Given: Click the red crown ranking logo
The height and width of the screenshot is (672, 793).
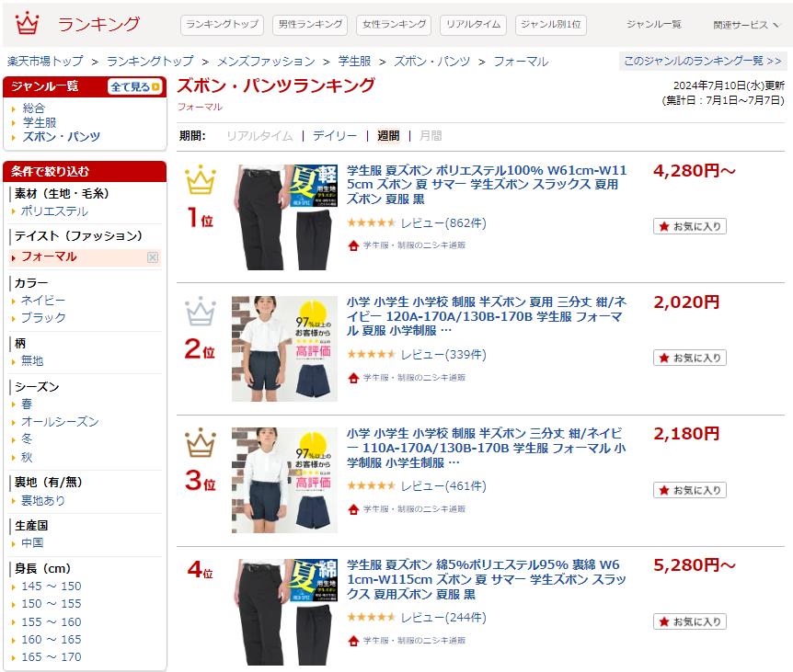Looking at the screenshot, I should pyautogui.click(x=27, y=23).
